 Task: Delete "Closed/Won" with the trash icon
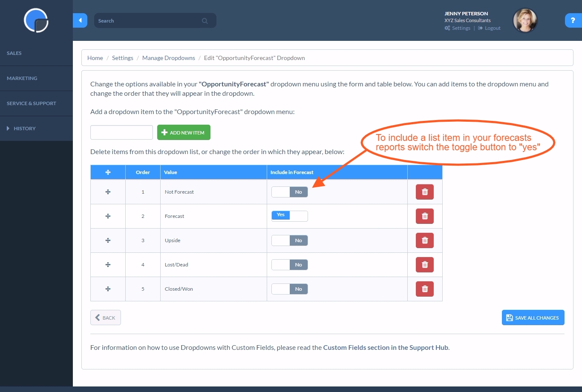pyautogui.click(x=424, y=289)
